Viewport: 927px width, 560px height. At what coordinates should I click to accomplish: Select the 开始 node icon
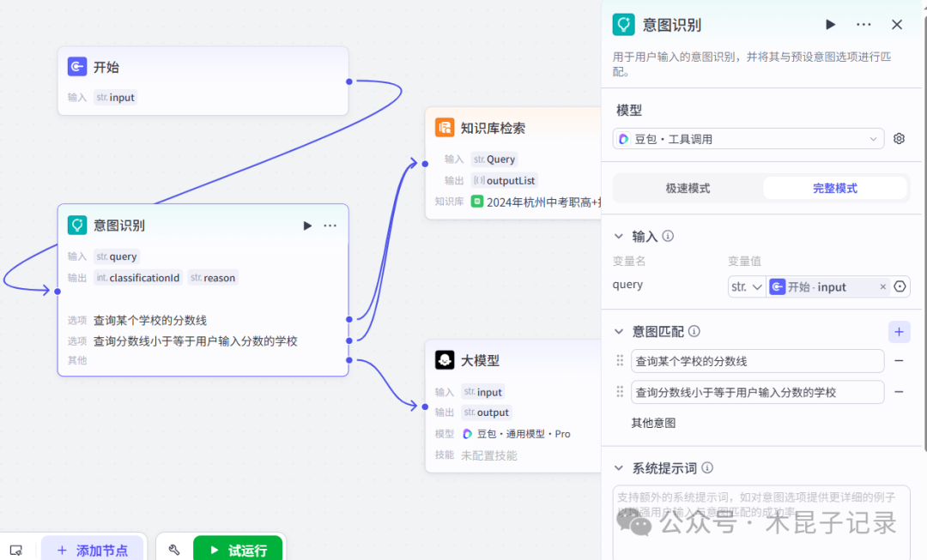pyautogui.click(x=77, y=66)
